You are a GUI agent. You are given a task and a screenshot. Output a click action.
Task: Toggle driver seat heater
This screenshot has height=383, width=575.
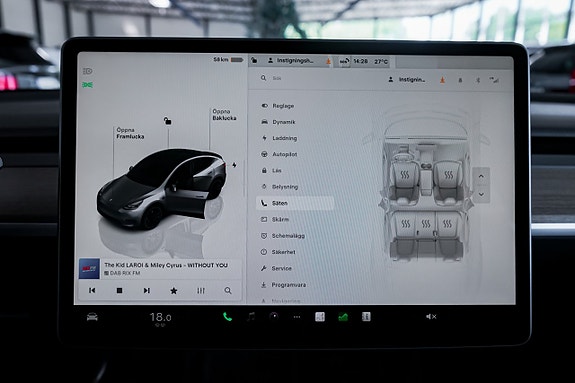pos(404,175)
